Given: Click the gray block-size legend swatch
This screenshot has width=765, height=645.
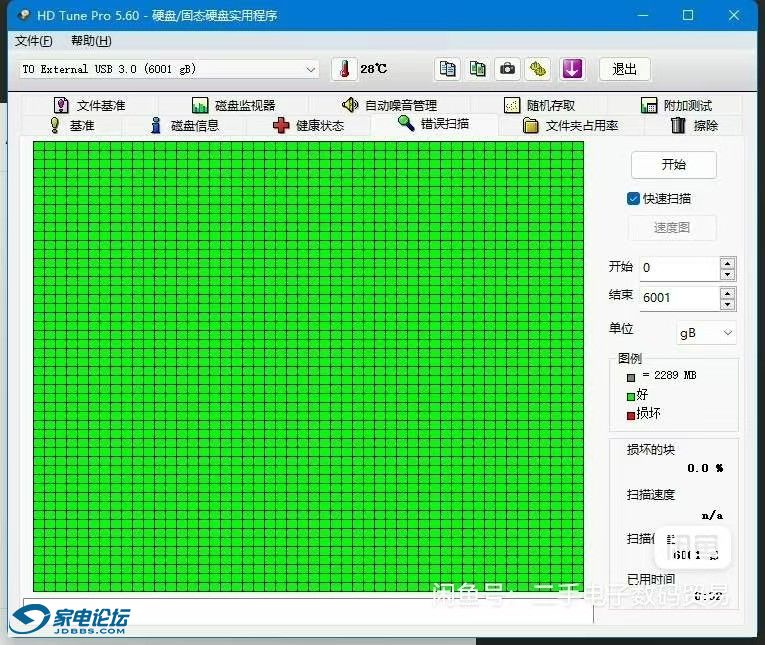Looking at the screenshot, I should click(x=631, y=378).
